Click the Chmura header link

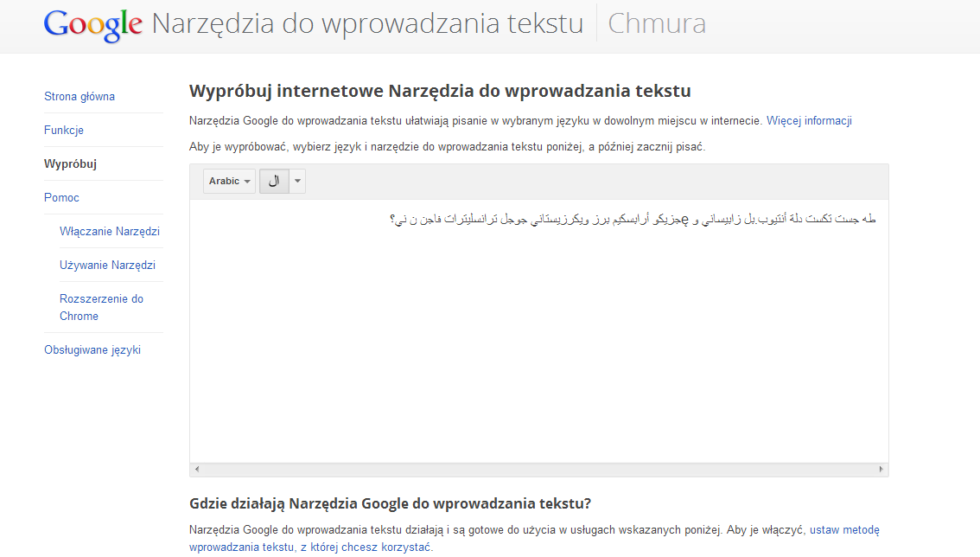click(x=657, y=23)
